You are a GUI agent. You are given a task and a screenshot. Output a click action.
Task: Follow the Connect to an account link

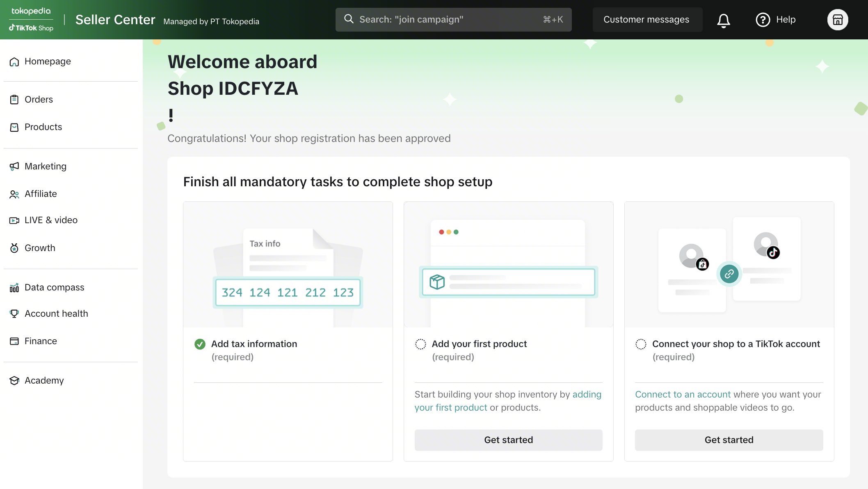click(683, 394)
